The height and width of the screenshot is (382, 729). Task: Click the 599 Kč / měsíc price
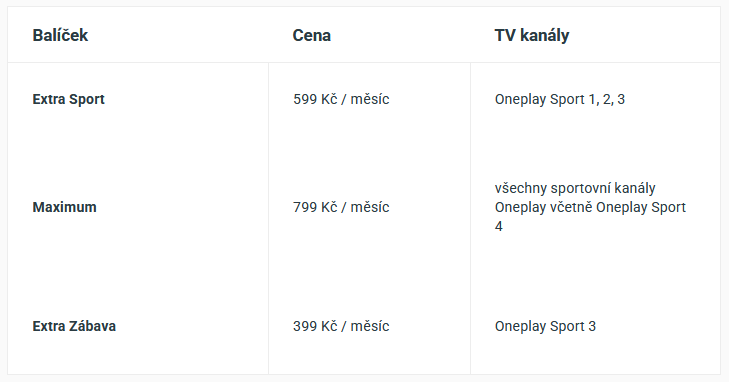(x=341, y=99)
